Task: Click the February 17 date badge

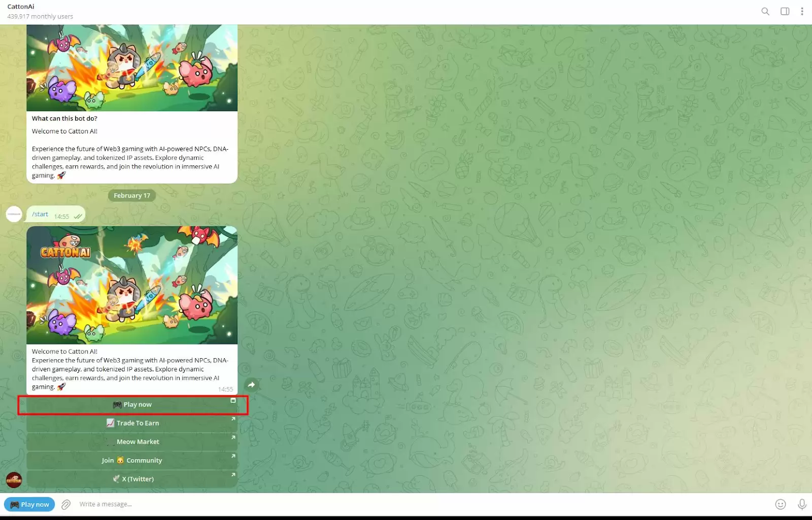Action: coord(131,195)
